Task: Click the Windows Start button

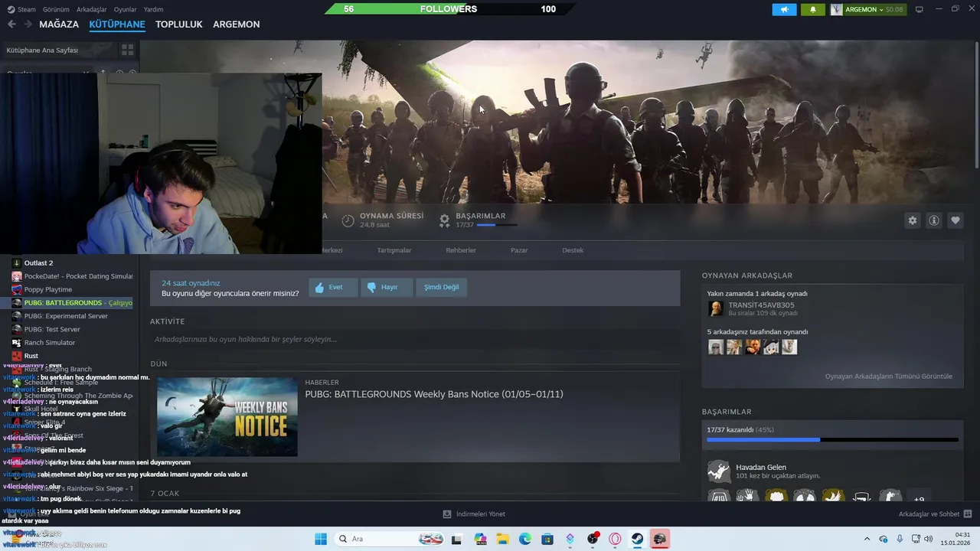Action: (321, 539)
